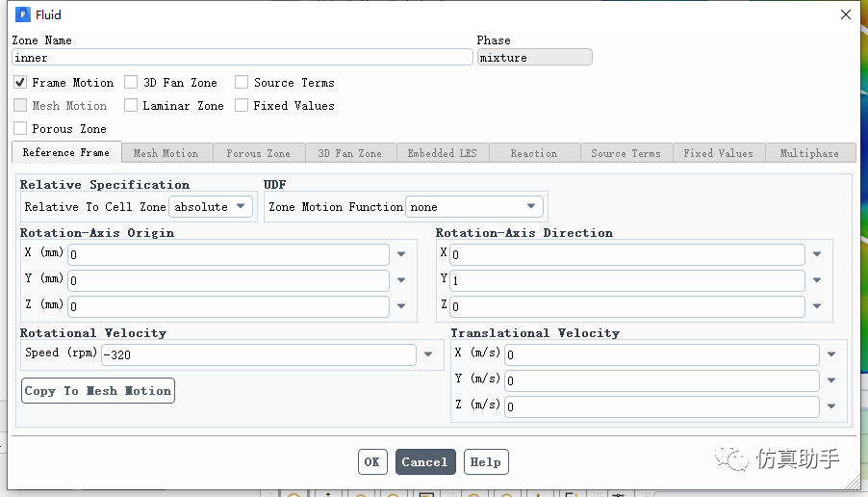The width and height of the screenshot is (868, 497).
Task: Click Rotation-Axis Direction Z field
Action: click(x=627, y=306)
